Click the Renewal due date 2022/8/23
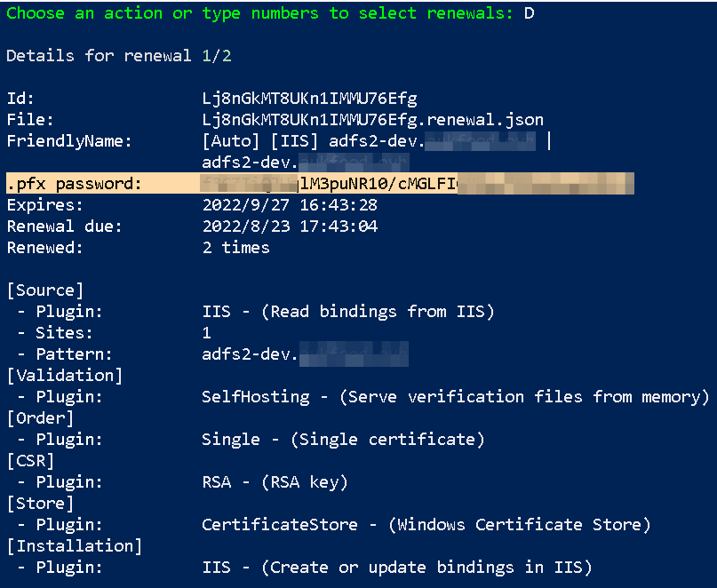The height and width of the screenshot is (588, 717). (246, 226)
